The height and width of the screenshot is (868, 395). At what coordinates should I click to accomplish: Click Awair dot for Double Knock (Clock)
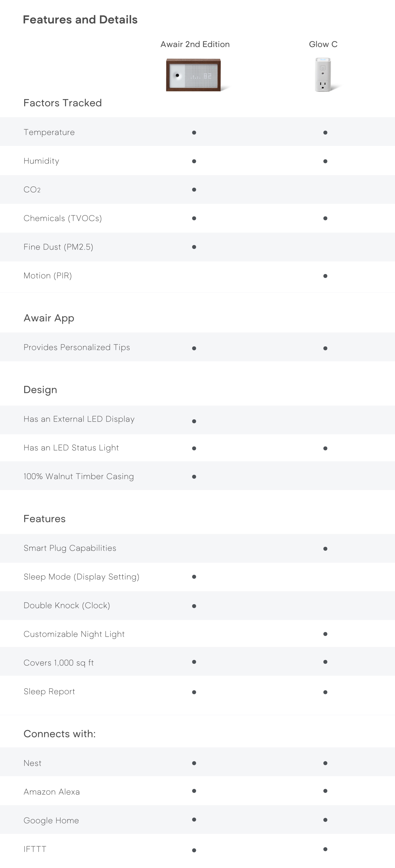(x=194, y=606)
